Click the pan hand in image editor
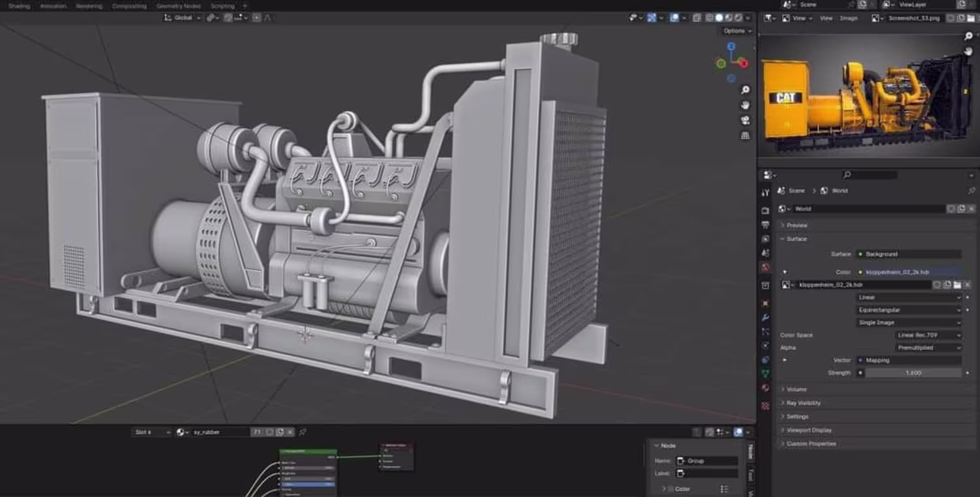Image resolution: width=980 pixels, height=497 pixels. (x=968, y=51)
